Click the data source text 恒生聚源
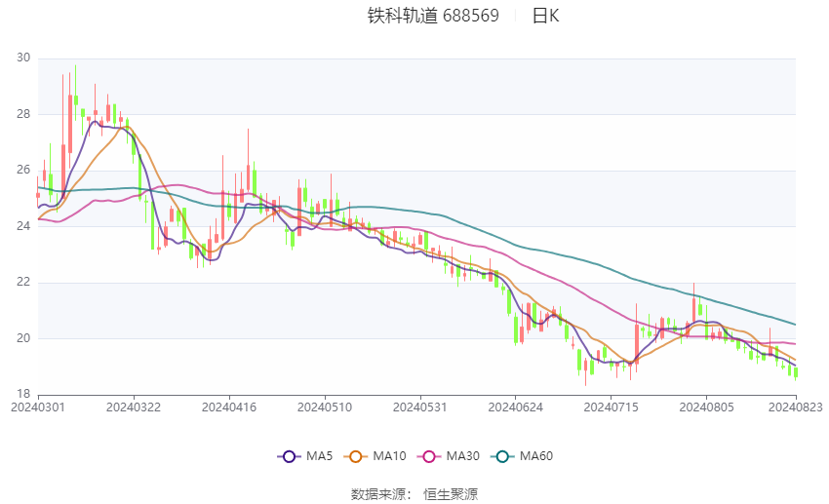Viewport: 829px width, 504px height. [451, 494]
